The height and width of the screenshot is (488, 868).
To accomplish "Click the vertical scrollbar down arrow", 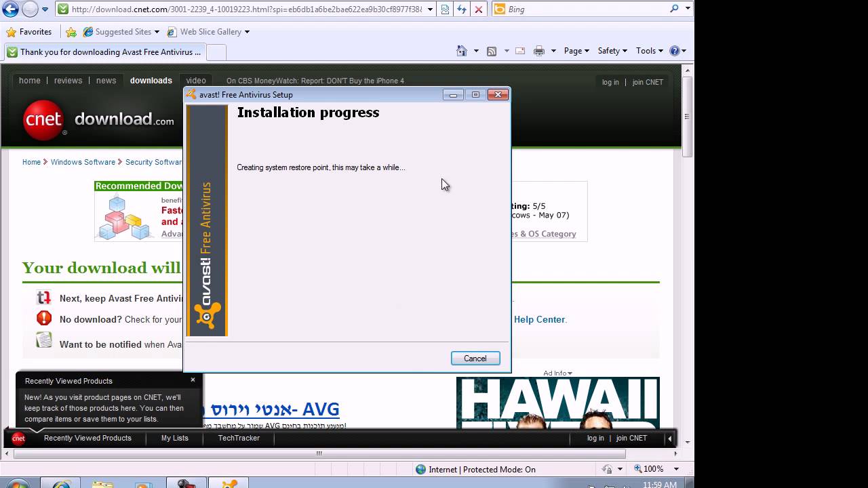I will 688,442.
